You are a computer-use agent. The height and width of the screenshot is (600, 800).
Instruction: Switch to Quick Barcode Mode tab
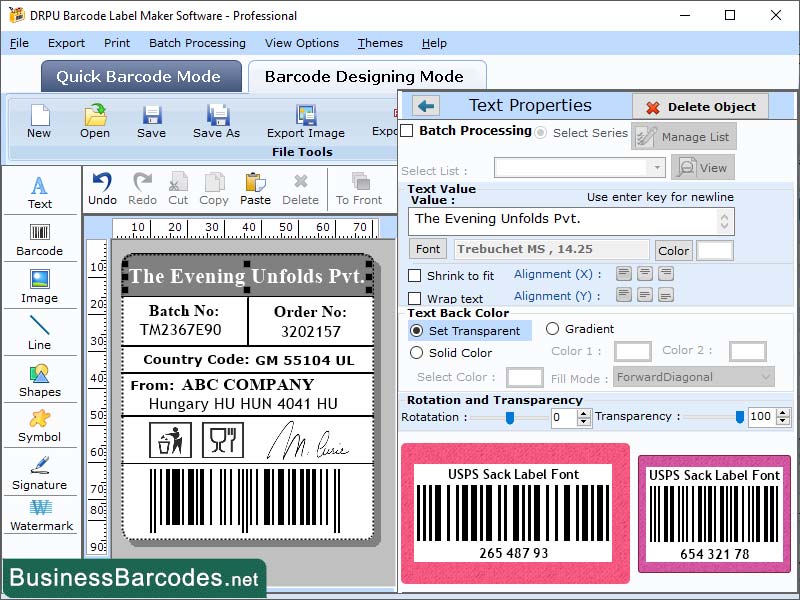click(140, 76)
